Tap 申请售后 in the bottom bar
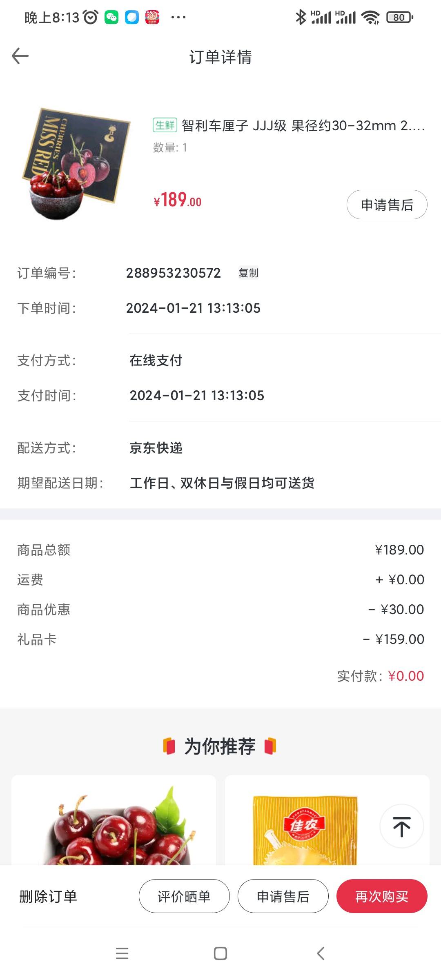The width and height of the screenshot is (441, 980). [283, 896]
